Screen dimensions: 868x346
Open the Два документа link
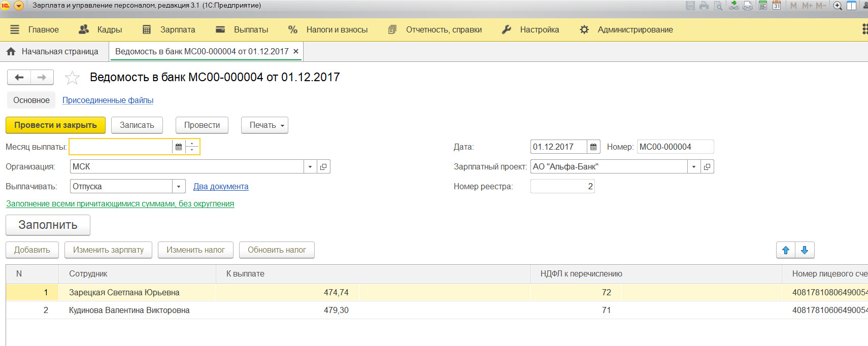[x=221, y=187]
